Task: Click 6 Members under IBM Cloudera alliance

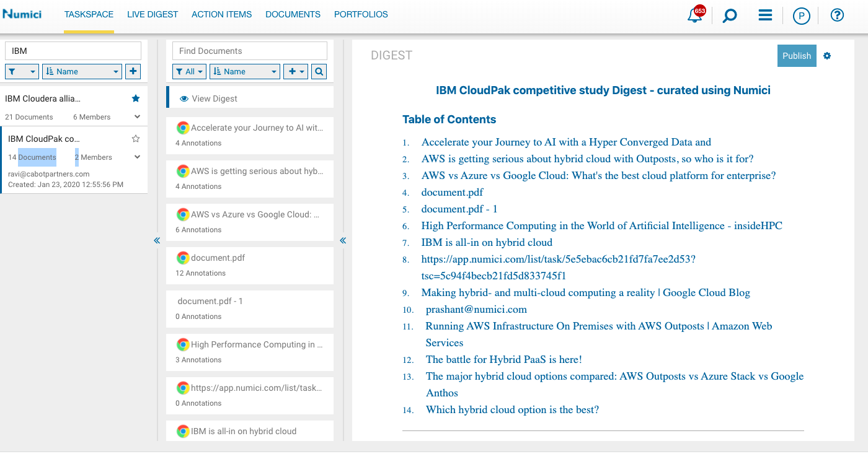Action: pyautogui.click(x=92, y=117)
